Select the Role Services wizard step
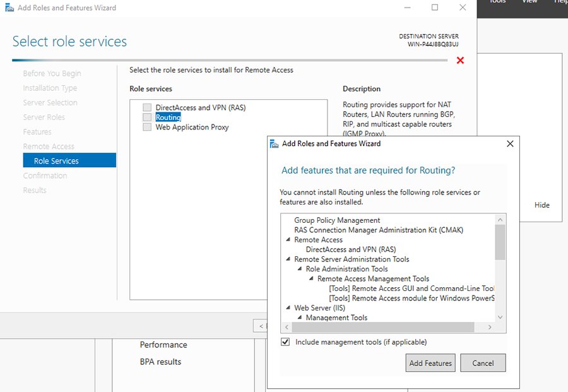The width and height of the screenshot is (568, 392). click(x=56, y=161)
